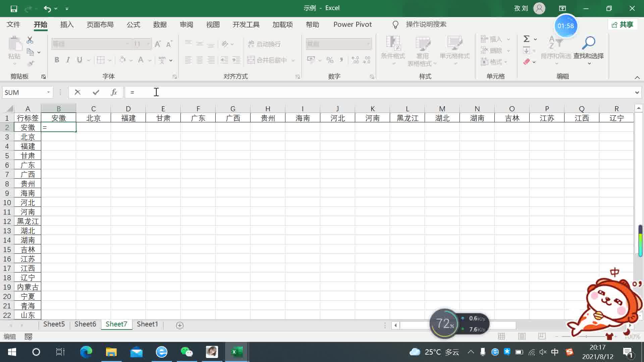Click the Insert Sheet plus button

[x=179, y=324]
